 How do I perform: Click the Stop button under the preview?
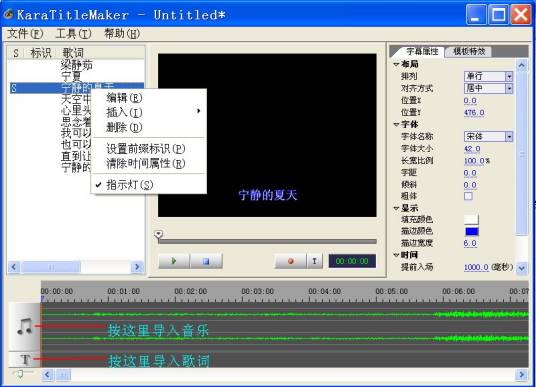pyautogui.click(x=206, y=261)
